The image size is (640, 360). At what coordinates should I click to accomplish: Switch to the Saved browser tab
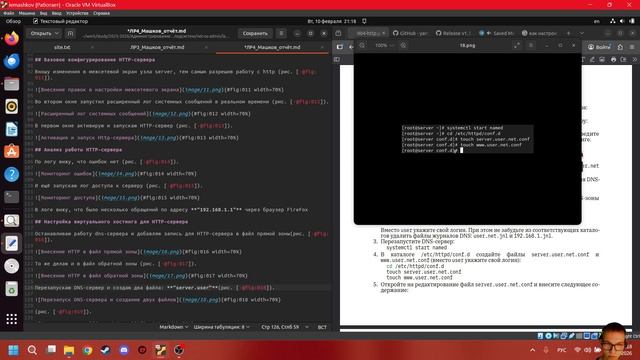pyautogui.click(x=497, y=33)
